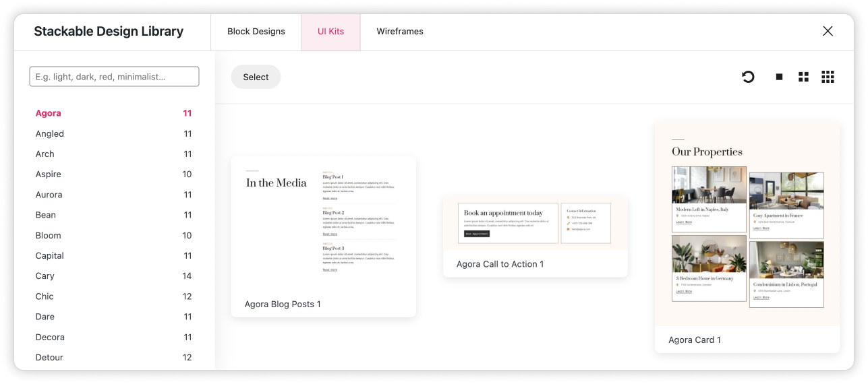
Task: Click the Agora Call to Action 1 label
Action: click(500, 264)
